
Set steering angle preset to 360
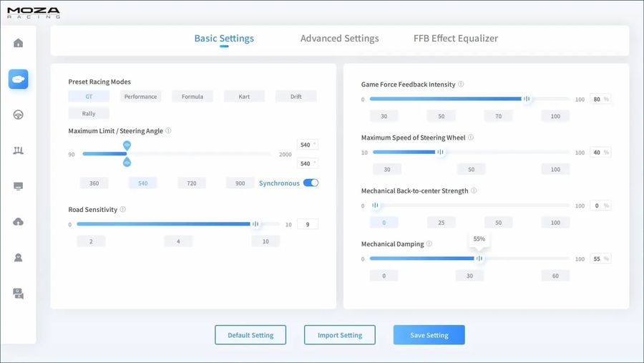(x=94, y=183)
